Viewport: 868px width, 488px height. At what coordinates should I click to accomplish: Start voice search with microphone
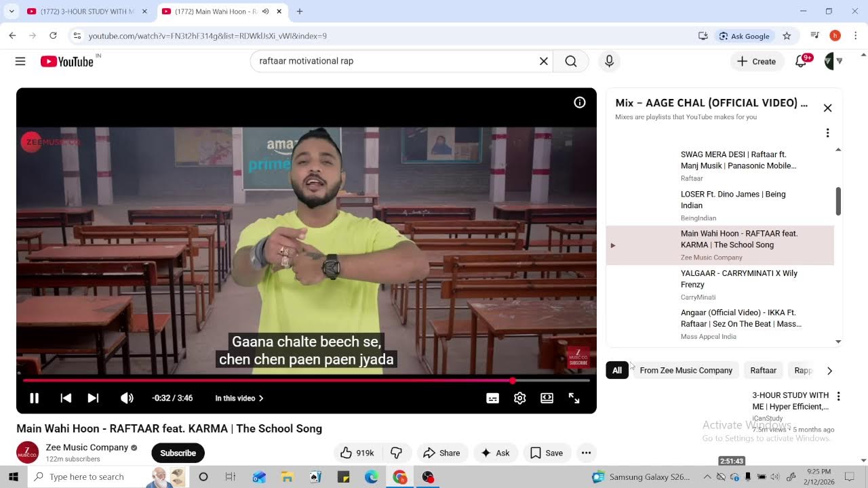[x=609, y=61]
